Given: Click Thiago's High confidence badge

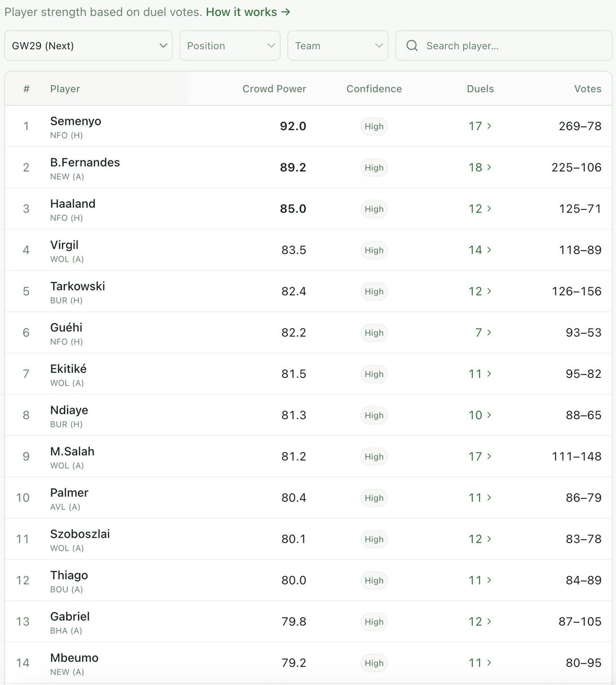Looking at the screenshot, I should (x=374, y=580).
